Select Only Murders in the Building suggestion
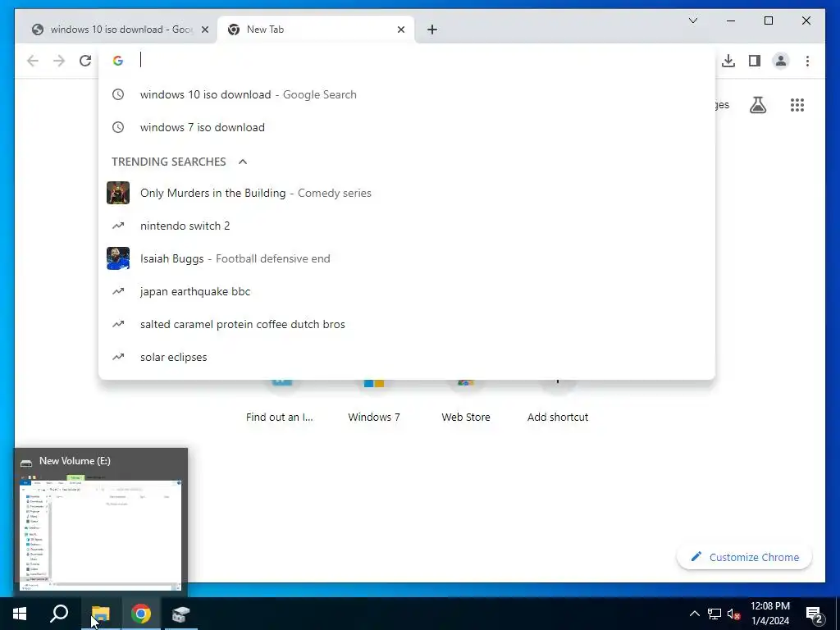The height and width of the screenshot is (630, 840). 407,193
